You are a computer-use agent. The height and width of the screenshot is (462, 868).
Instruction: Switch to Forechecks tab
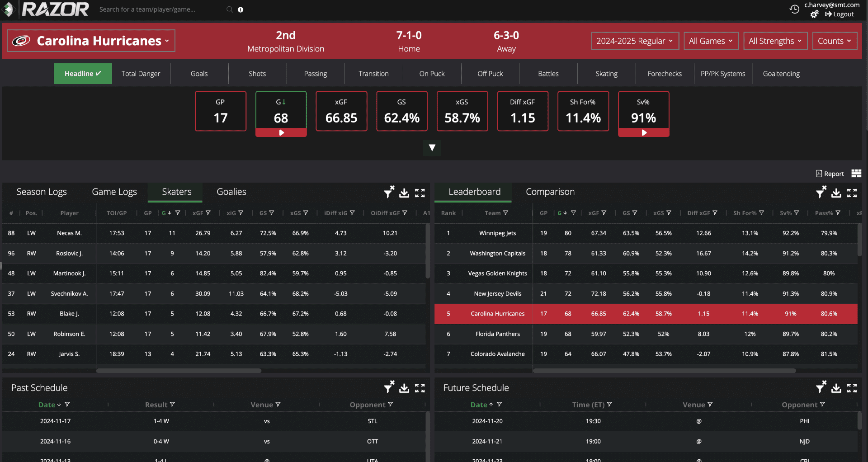[665, 74]
